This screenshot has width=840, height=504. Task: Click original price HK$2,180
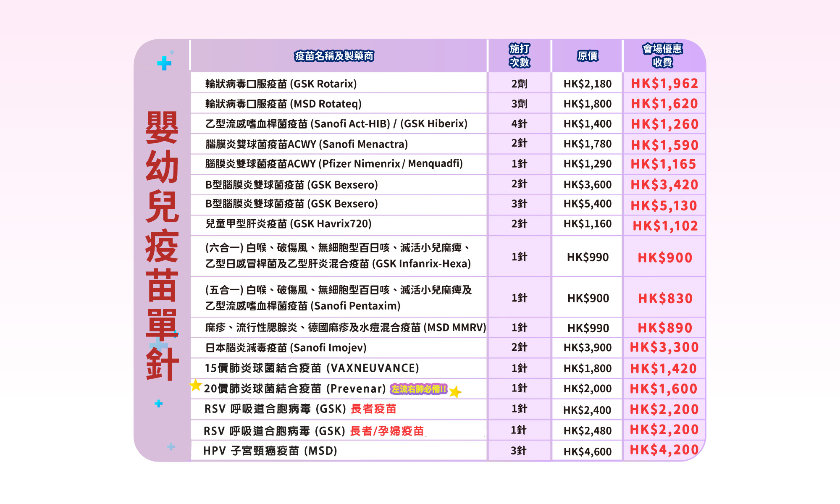(588, 84)
